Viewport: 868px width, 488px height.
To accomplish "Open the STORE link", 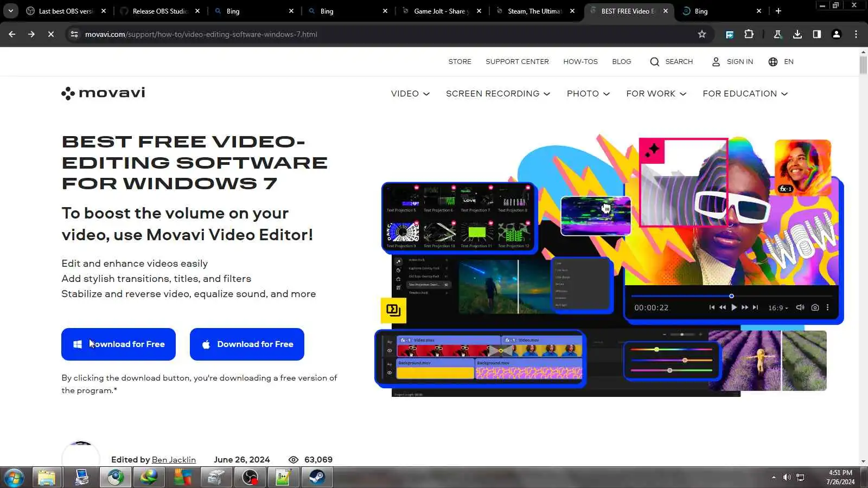I will (459, 62).
